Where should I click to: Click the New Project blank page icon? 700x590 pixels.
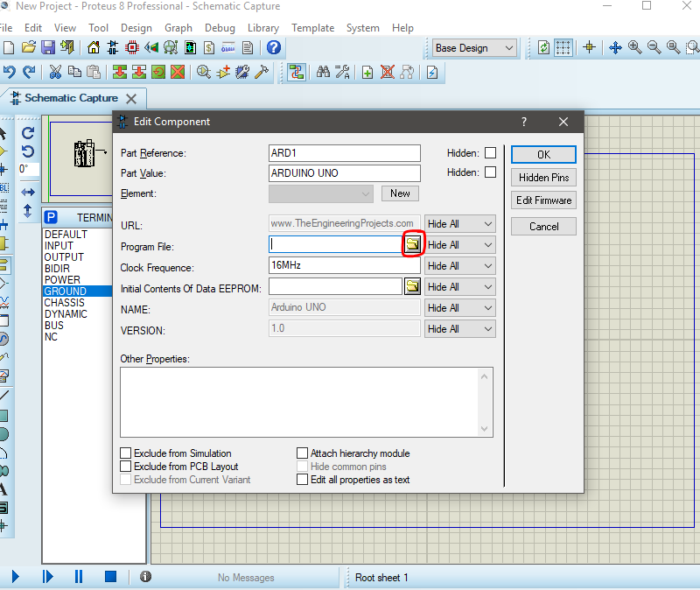[9, 47]
